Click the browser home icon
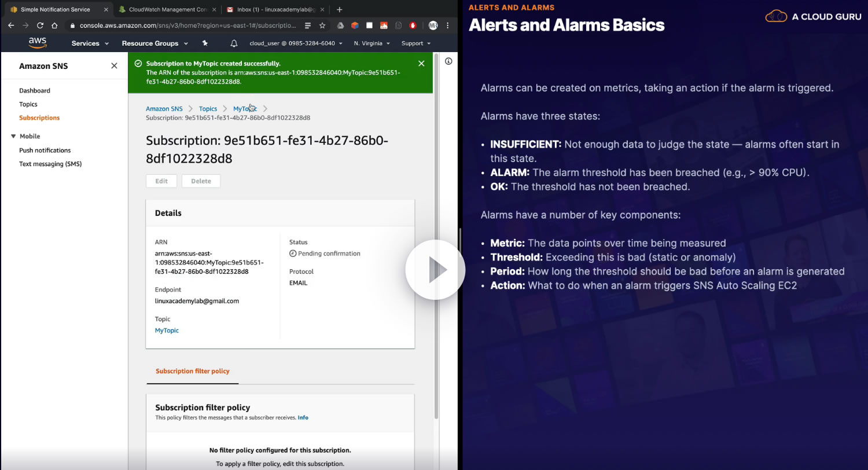 click(54, 25)
